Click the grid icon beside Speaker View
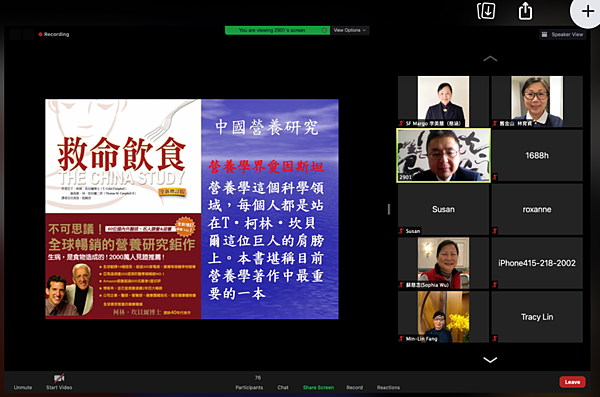600x397 pixels. 544,34
